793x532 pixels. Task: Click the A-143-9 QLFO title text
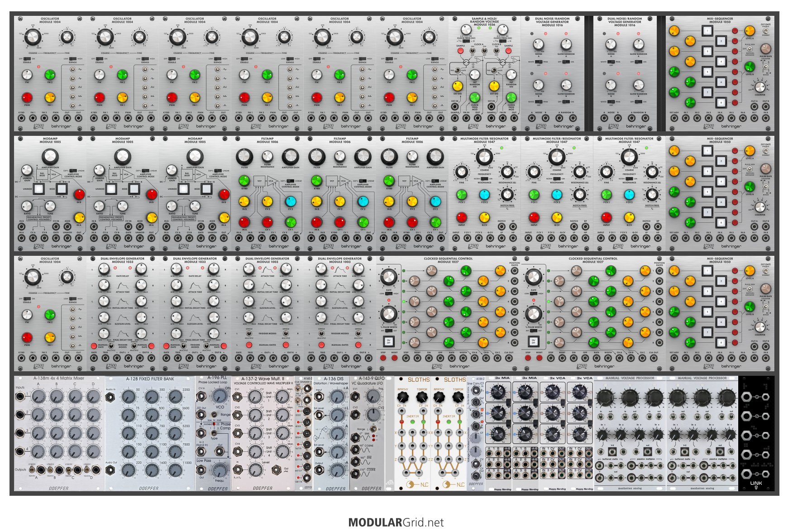[x=372, y=379]
